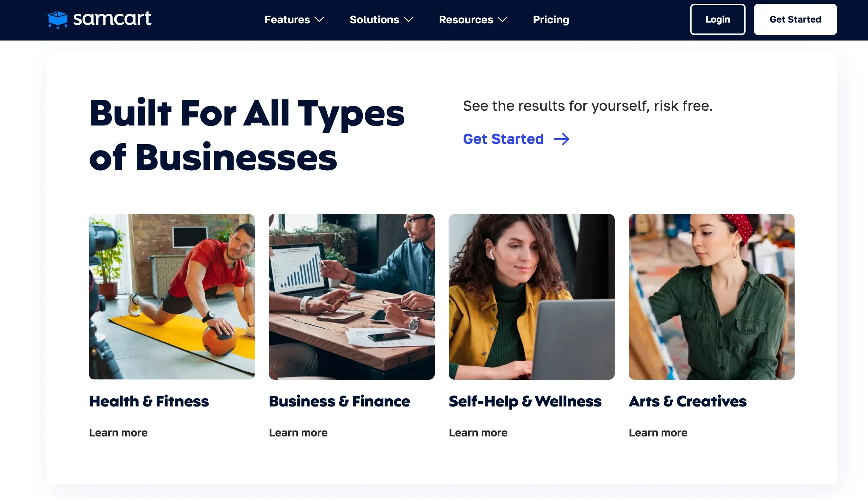
Task: Expand the Resources chevron dropdown
Action: pyautogui.click(x=502, y=20)
